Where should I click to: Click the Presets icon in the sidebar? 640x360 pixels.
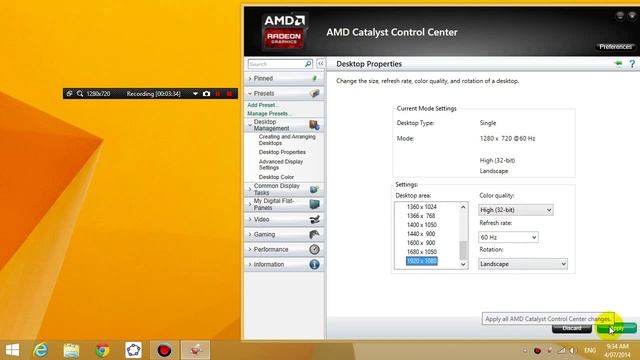(314, 93)
